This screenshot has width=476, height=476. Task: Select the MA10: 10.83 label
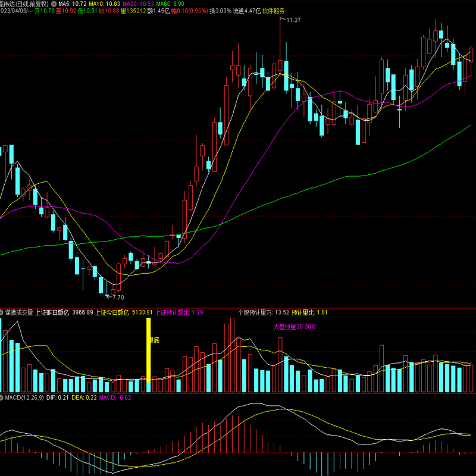tap(105, 4)
